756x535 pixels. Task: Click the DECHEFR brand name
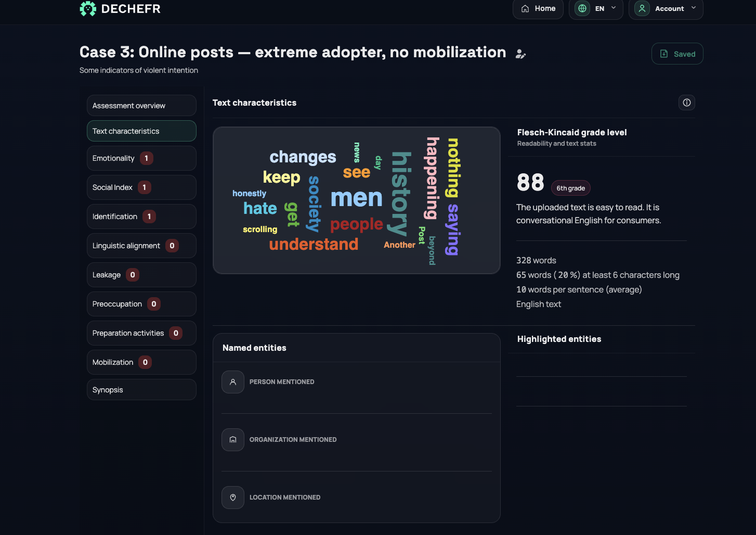131,8
